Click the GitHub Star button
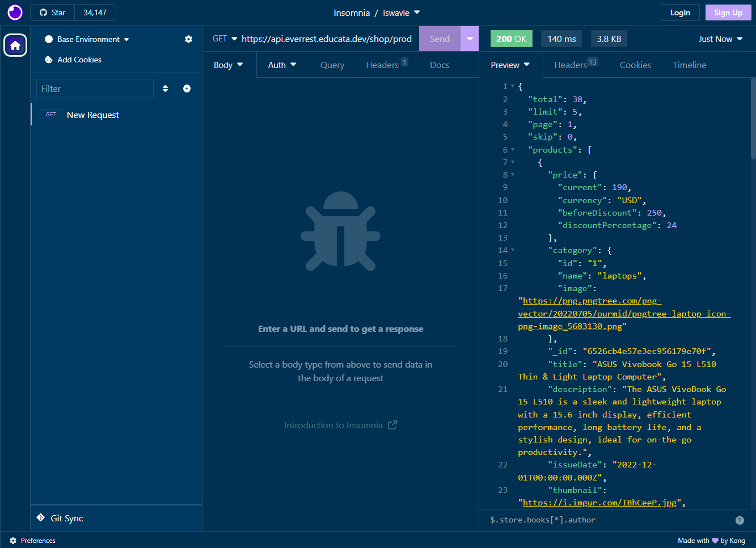 52,12
